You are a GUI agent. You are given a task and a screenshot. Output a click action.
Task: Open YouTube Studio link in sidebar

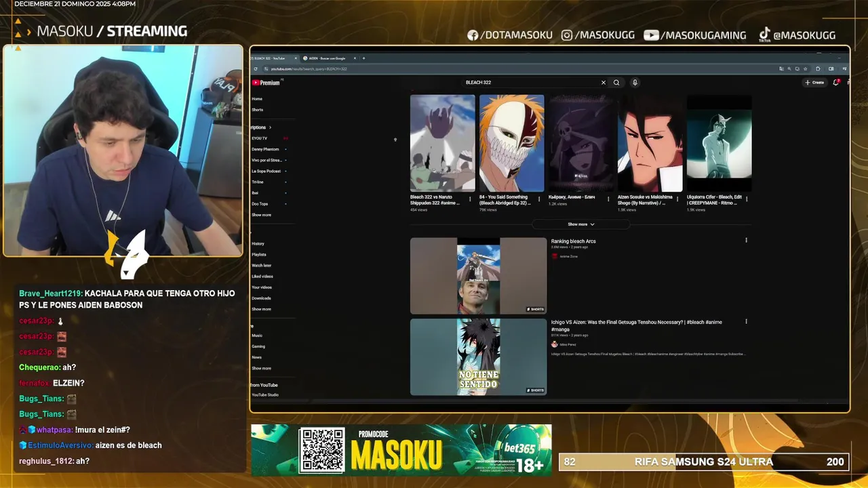(265, 394)
